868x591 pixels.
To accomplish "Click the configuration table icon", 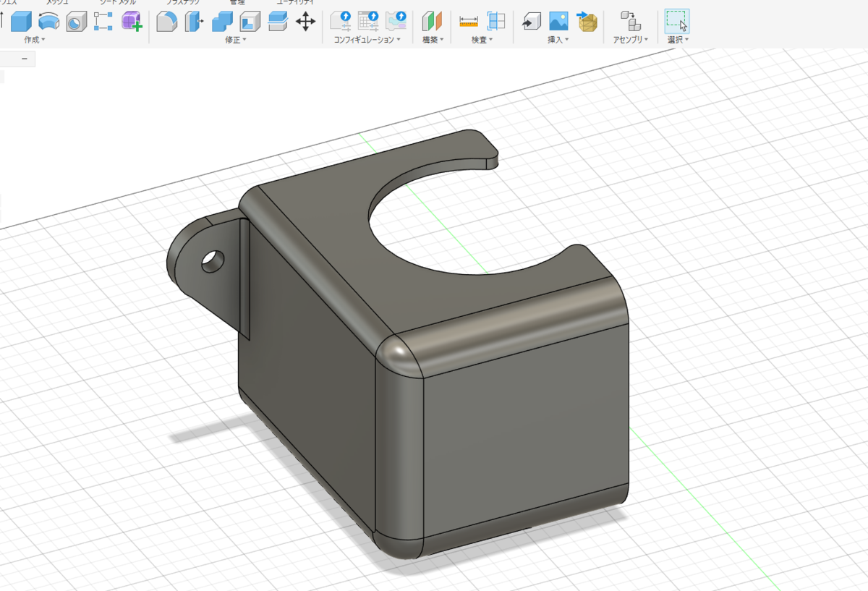I will (x=369, y=22).
